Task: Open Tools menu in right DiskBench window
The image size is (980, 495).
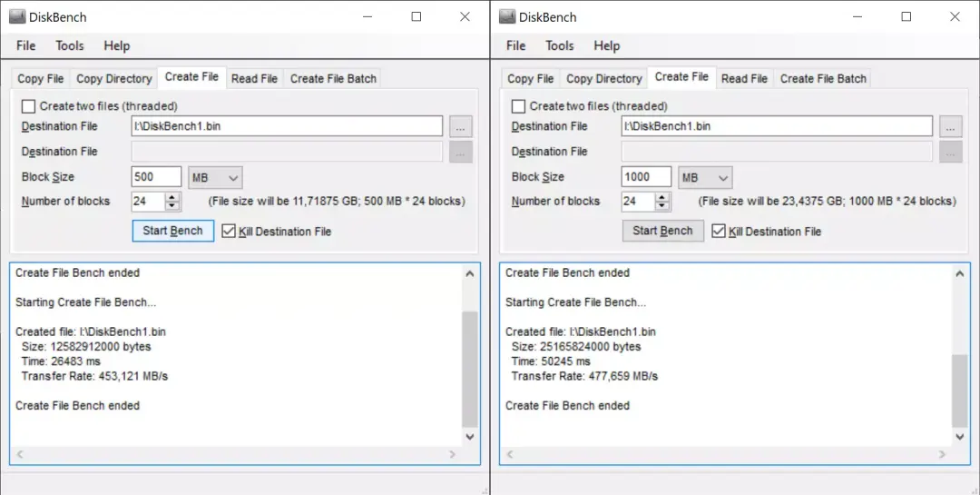Action: pos(559,45)
